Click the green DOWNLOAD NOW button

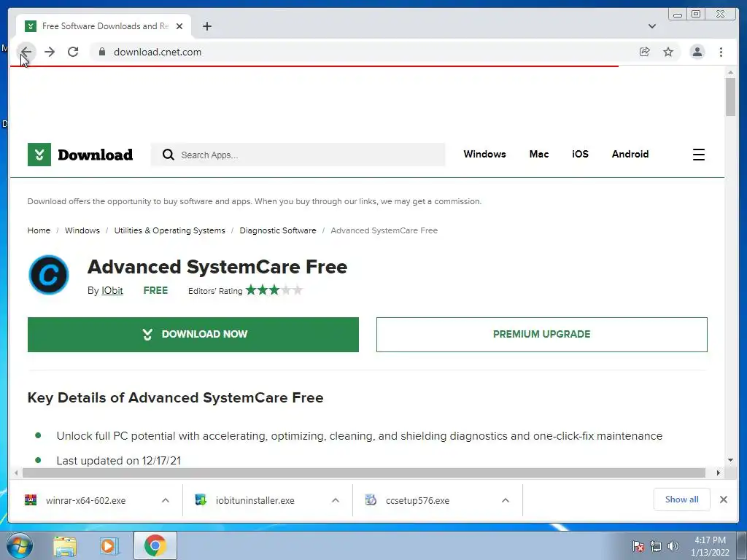193,334
